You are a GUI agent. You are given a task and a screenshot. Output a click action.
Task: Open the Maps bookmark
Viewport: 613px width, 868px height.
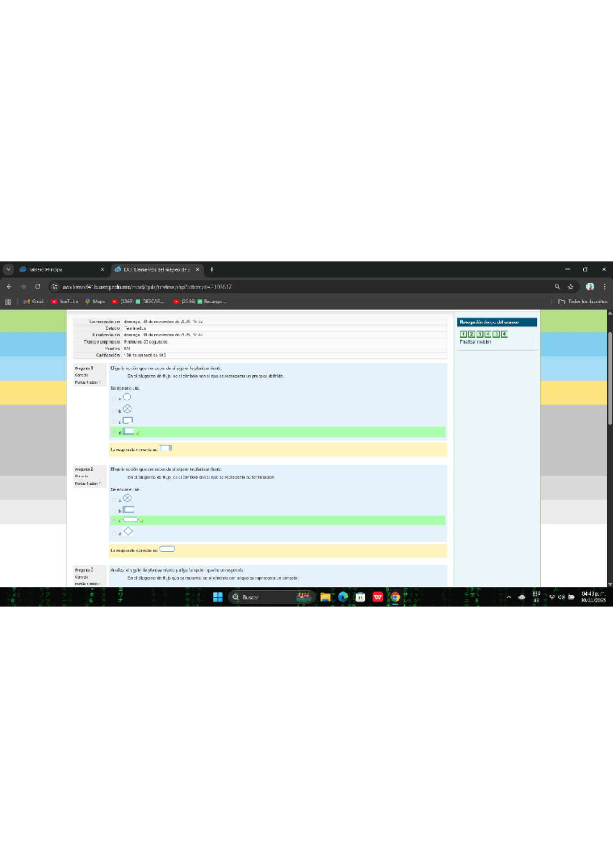pyautogui.click(x=95, y=302)
